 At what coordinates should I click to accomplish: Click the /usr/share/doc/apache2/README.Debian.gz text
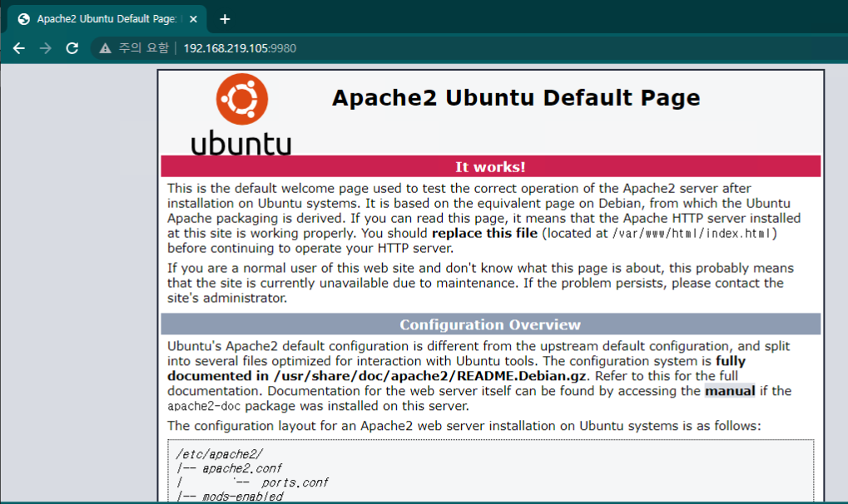tap(430, 376)
